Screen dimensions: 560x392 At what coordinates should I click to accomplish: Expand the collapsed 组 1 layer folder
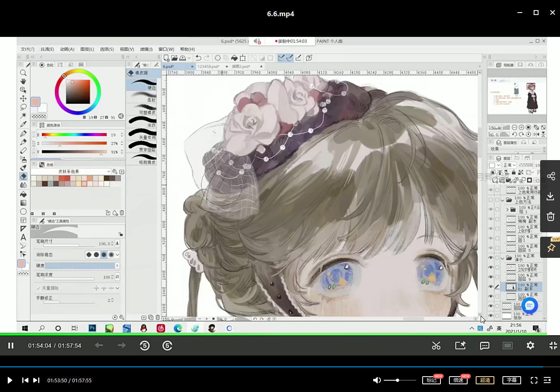coord(507,210)
